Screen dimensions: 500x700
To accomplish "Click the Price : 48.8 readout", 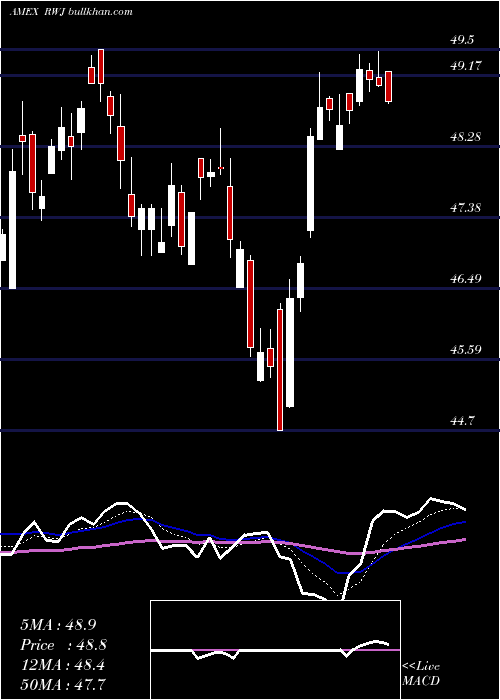I will (x=63, y=645).
